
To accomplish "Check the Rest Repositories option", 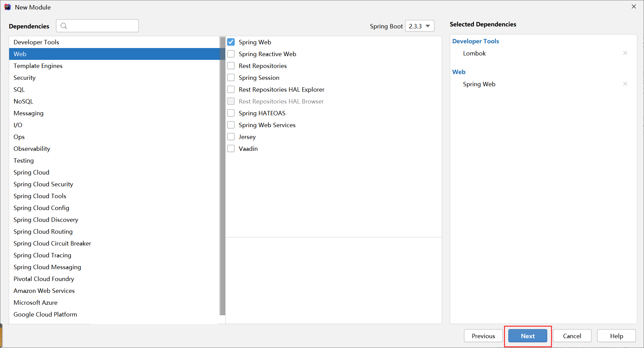I will pos(231,66).
